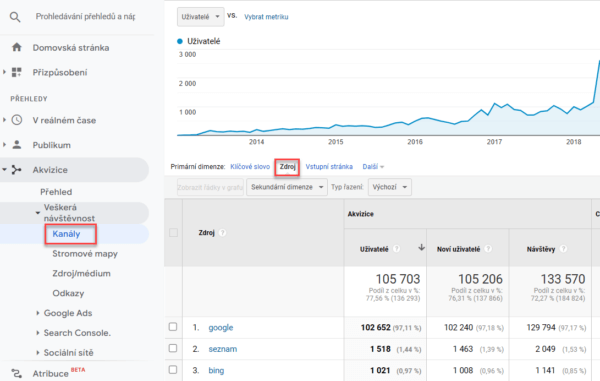Open Odkazy report
600x381 pixels.
pyautogui.click(x=68, y=293)
